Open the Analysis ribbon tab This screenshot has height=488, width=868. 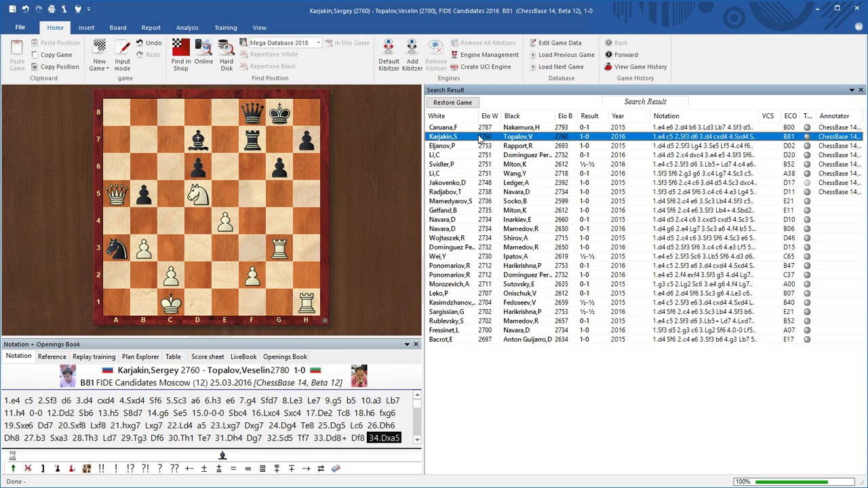pos(187,28)
